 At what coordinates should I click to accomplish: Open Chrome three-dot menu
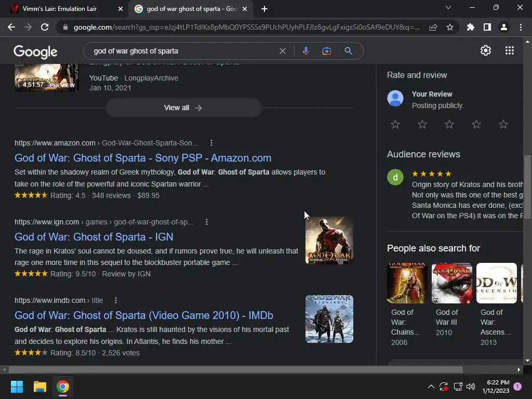click(x=521, y=27)
